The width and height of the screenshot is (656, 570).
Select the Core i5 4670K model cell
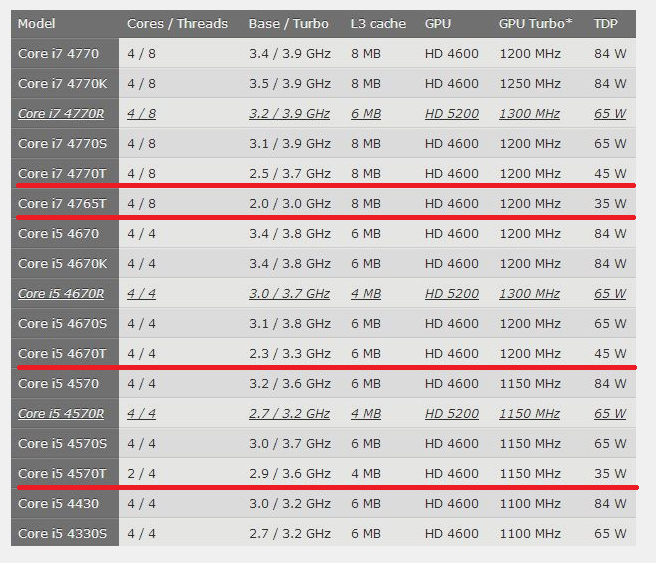click(x=63, y=264)
